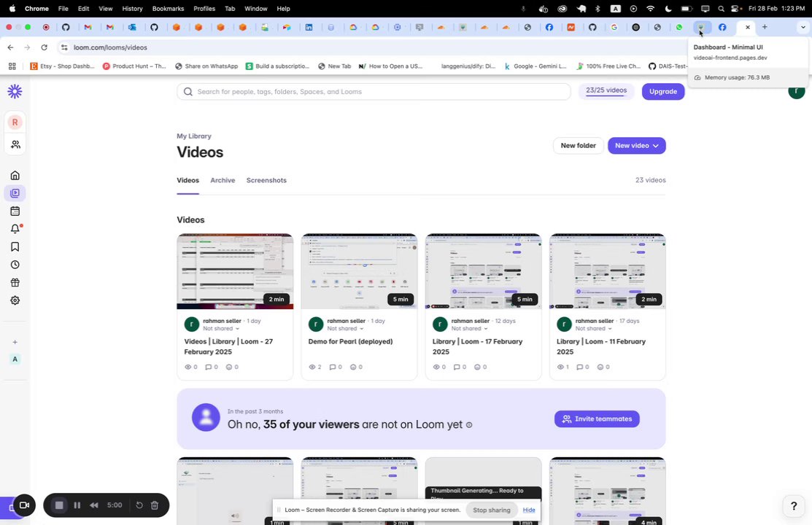Open the Chrome tab search chevron
The width and height of the screenshot is (812, 525).
tap(803, 27)
